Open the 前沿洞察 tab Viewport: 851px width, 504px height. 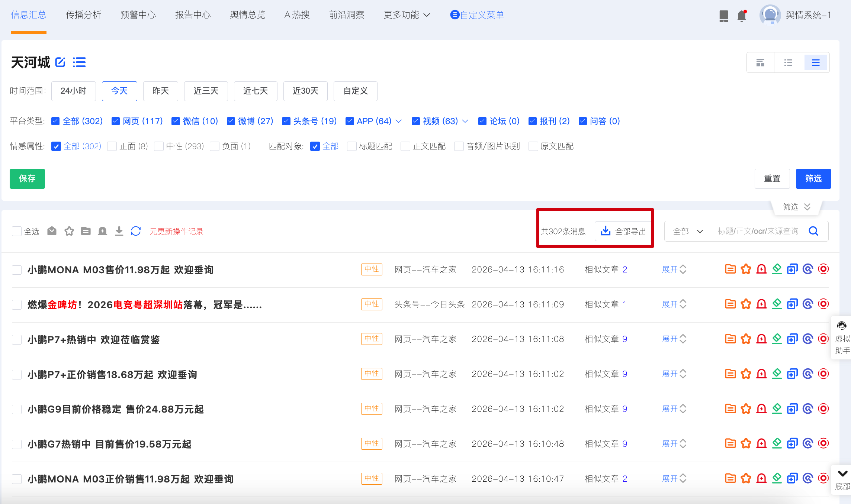(x=346, y=15)
